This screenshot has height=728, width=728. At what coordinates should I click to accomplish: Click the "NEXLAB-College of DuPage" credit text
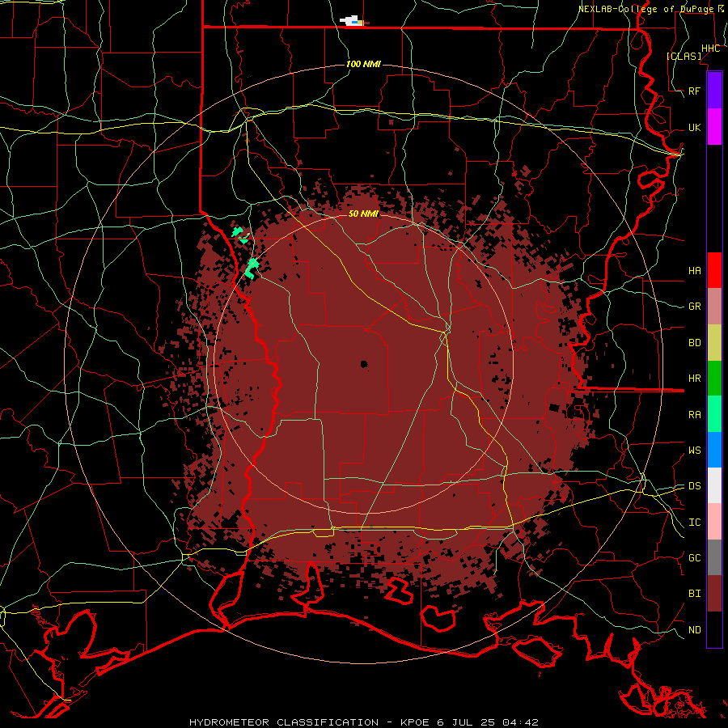click(x=645, y=9)
